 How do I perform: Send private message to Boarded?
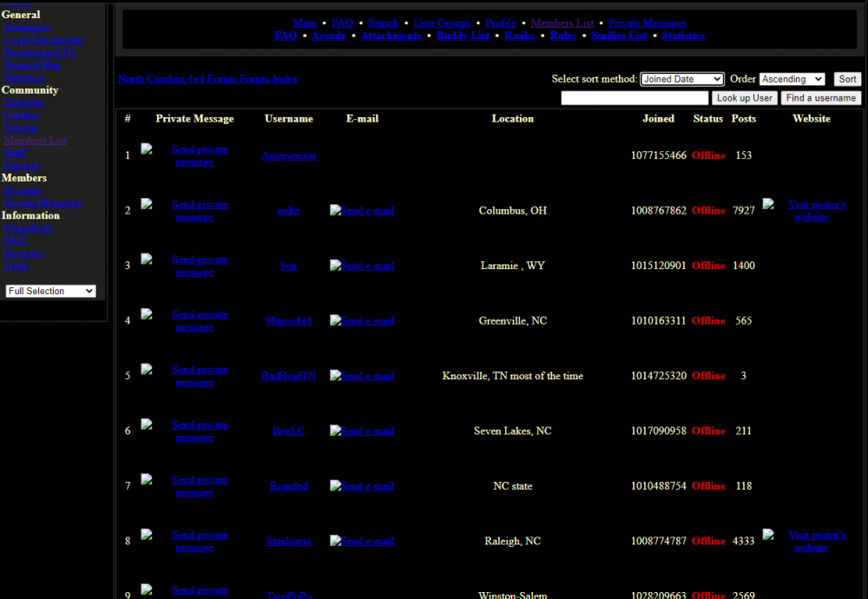pyautogui.click(x=200, y=486)
